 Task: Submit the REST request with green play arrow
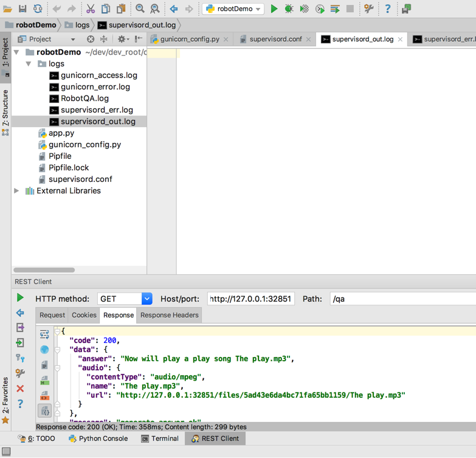[20, 298]
